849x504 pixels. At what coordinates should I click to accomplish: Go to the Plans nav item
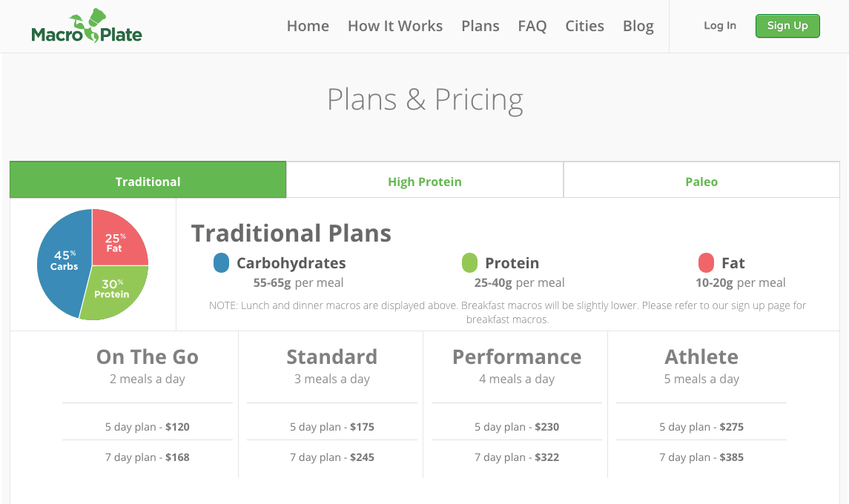[x=480, y=26]
